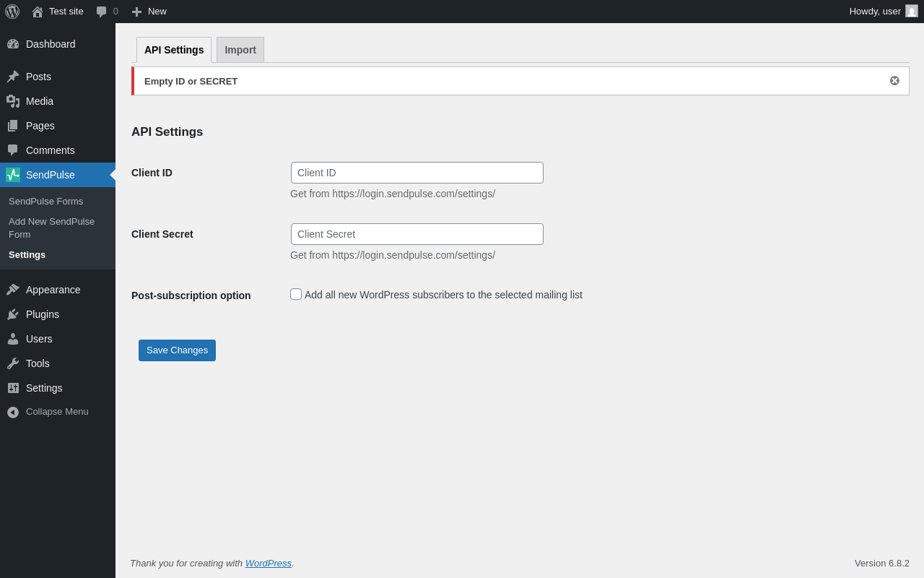924x578 pixels.
Task: Open the Media library icon
Action: click(x=13, y=101)
